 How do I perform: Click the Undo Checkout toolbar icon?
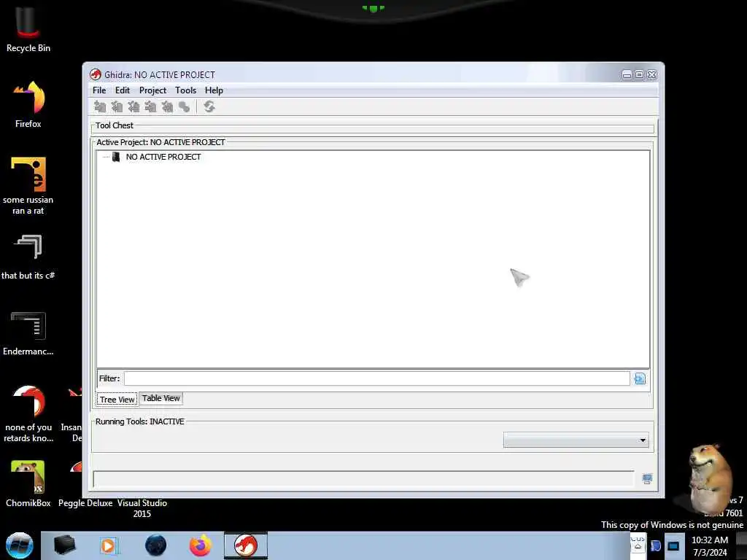(x=167, y=107)
